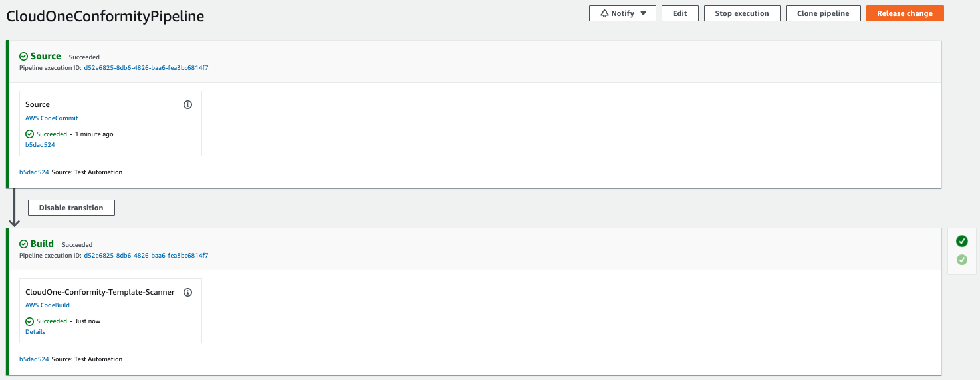Click the info icon on Source action card
Screen dimensions: 980x380
187,105
